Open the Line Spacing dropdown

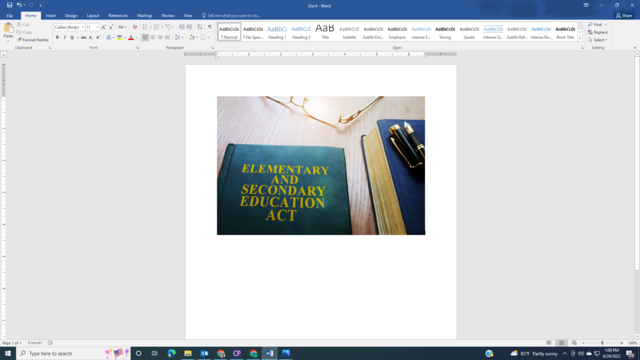click(x=178, y=38)
